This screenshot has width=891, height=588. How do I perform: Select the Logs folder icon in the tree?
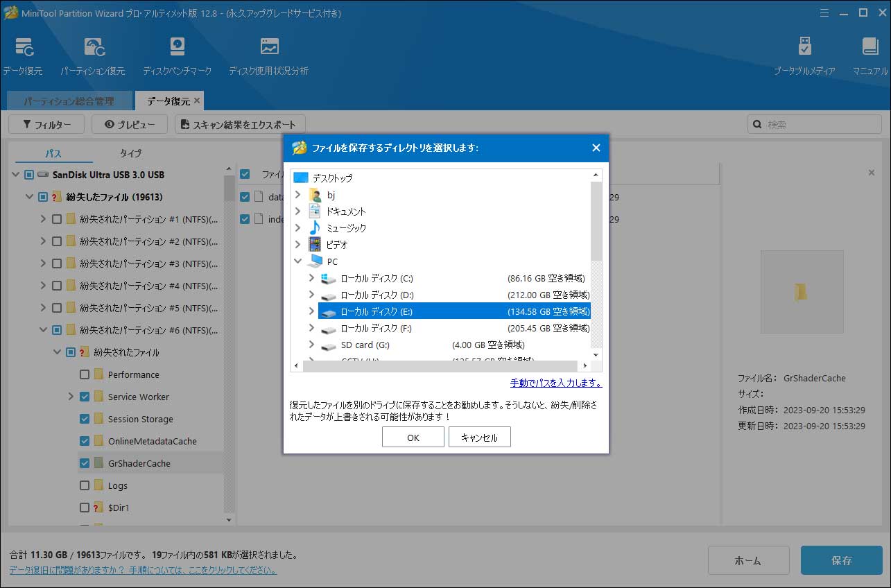(99, 485)
